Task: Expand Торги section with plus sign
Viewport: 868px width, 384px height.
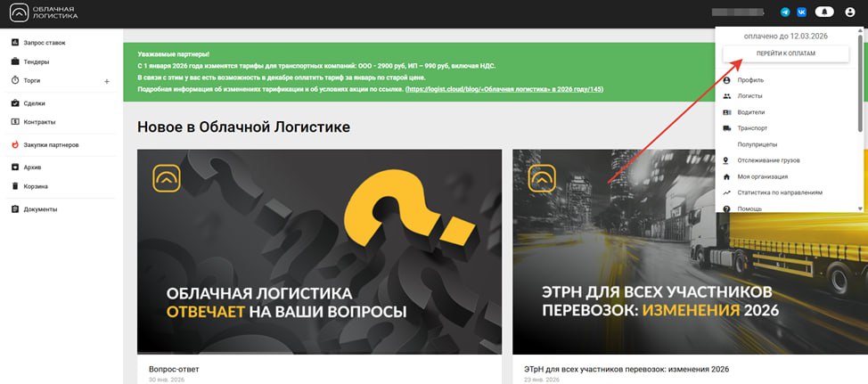Action: pyautogui.click(x=107, y=81)
